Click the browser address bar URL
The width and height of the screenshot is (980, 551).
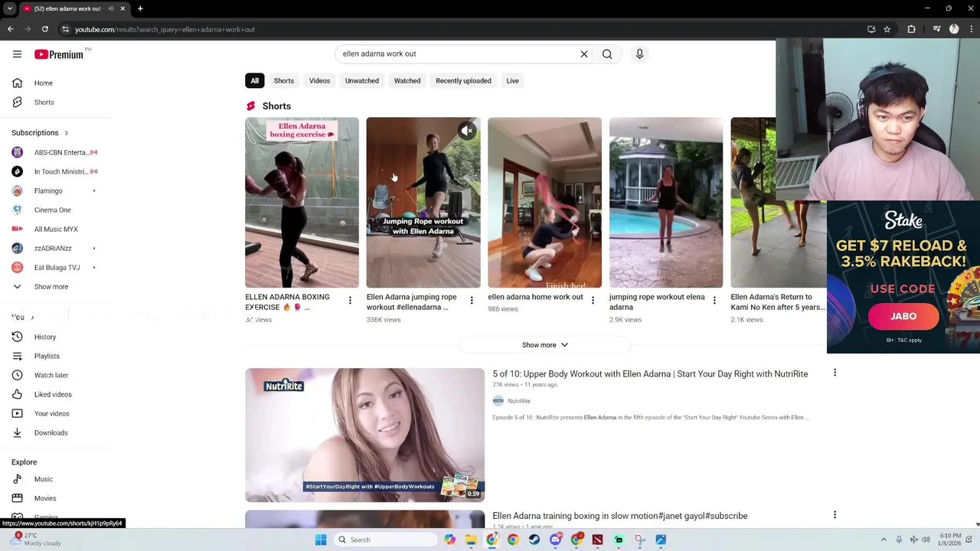165,29
